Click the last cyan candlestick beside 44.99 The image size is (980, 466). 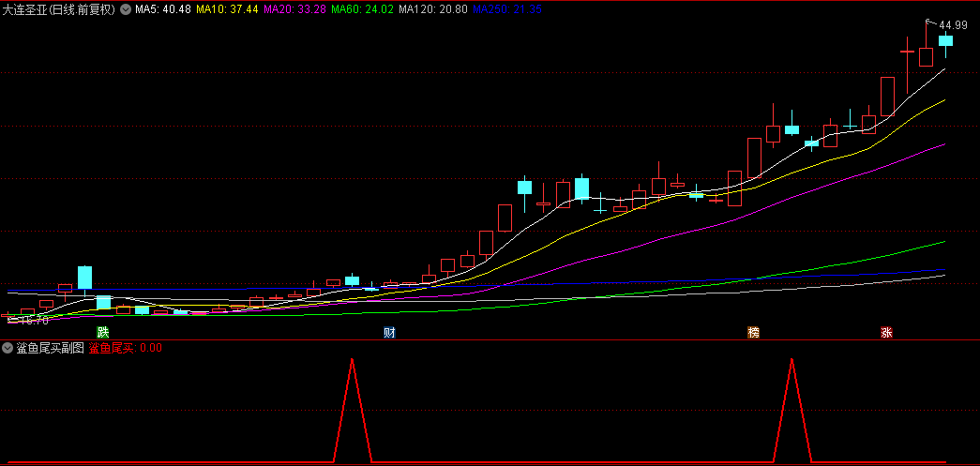click(945, 40)
